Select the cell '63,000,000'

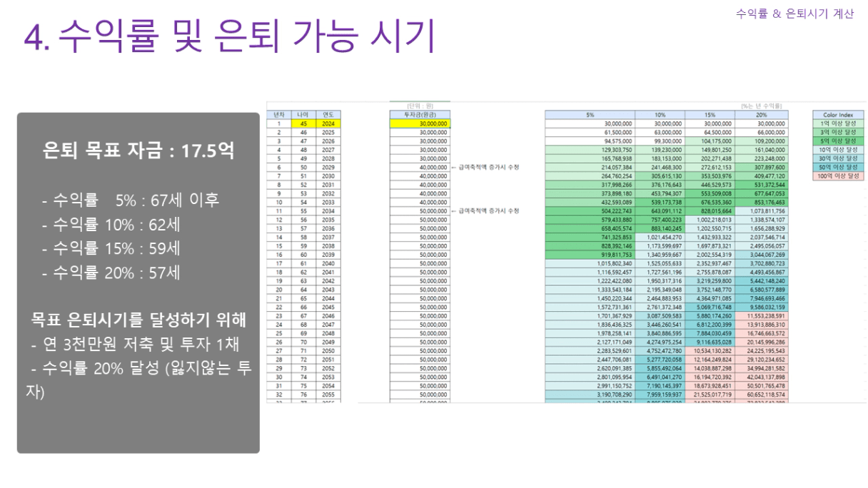pyautogui.click(x=660, y=132)
